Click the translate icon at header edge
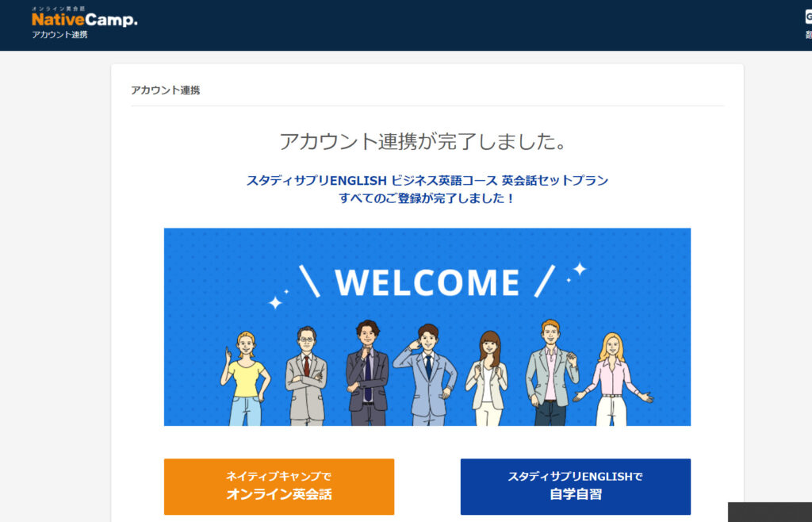Screen dimensions: 812x522 (x=808, y=17)
